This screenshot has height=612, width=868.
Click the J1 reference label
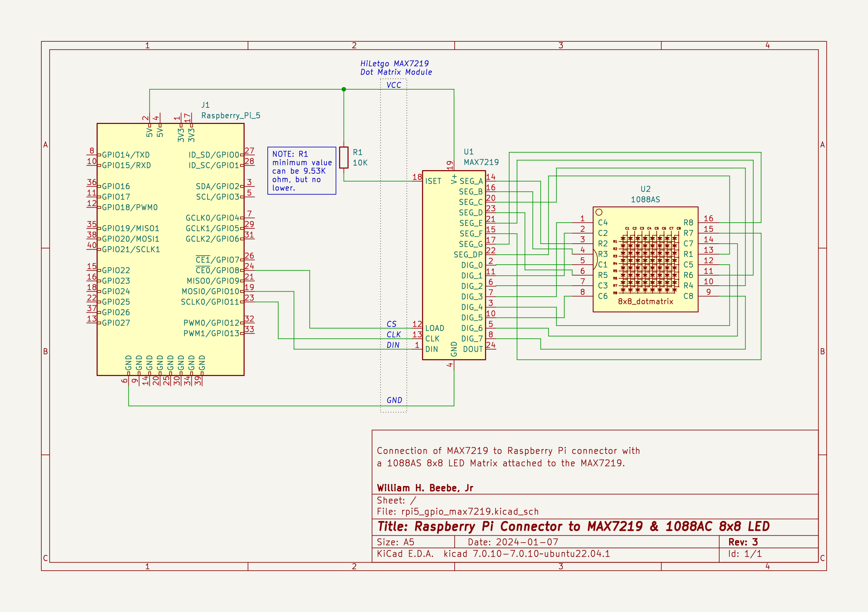205,105
